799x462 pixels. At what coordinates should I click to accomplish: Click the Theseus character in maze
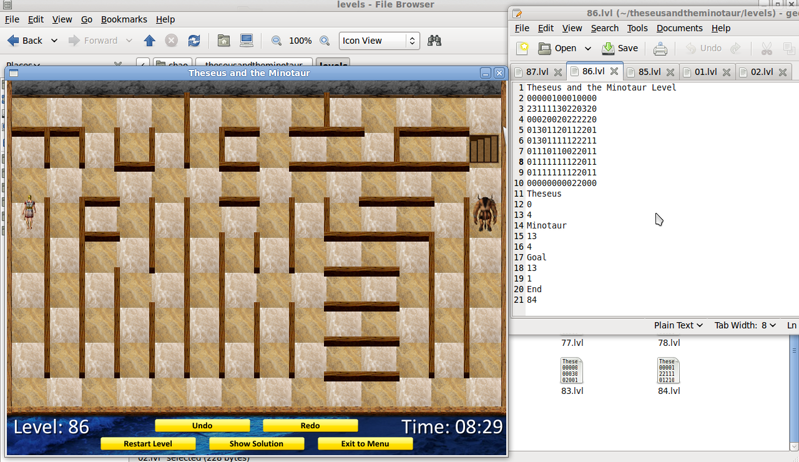(x=29, y=213)
